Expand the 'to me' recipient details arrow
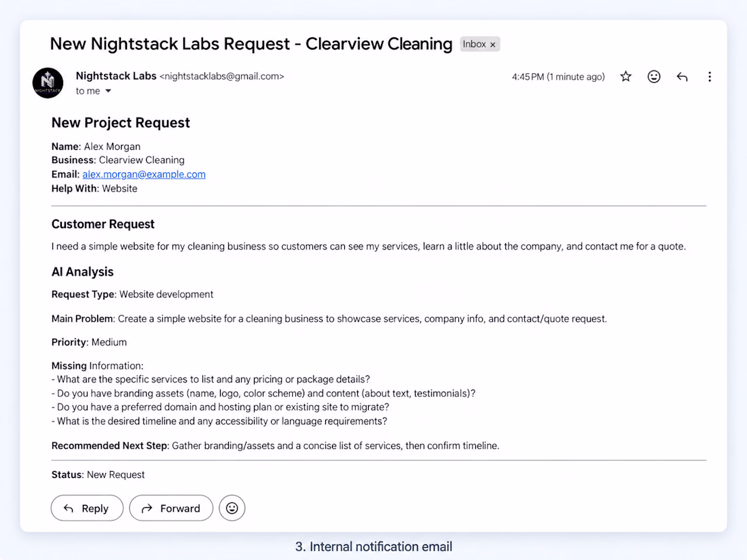 coord(108,91)
